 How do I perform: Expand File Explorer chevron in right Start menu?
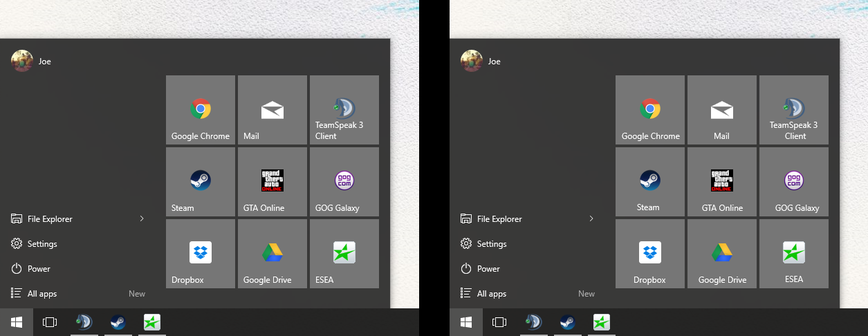[x=591, y=218]
